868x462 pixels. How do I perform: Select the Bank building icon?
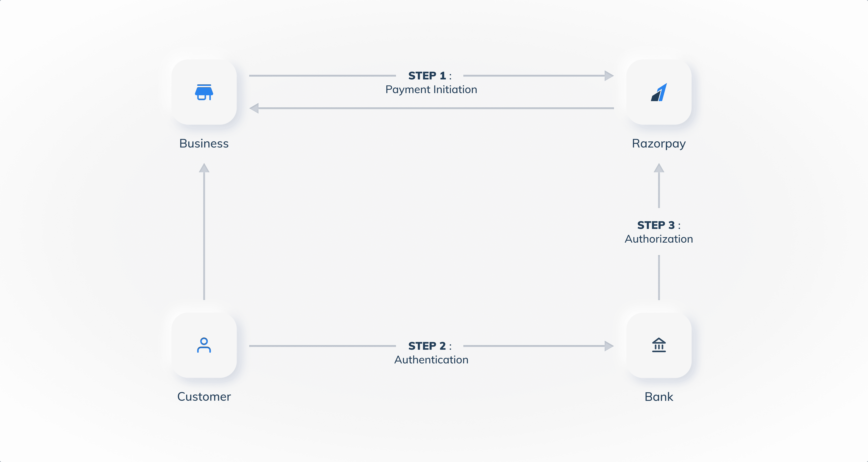point(659,345)
